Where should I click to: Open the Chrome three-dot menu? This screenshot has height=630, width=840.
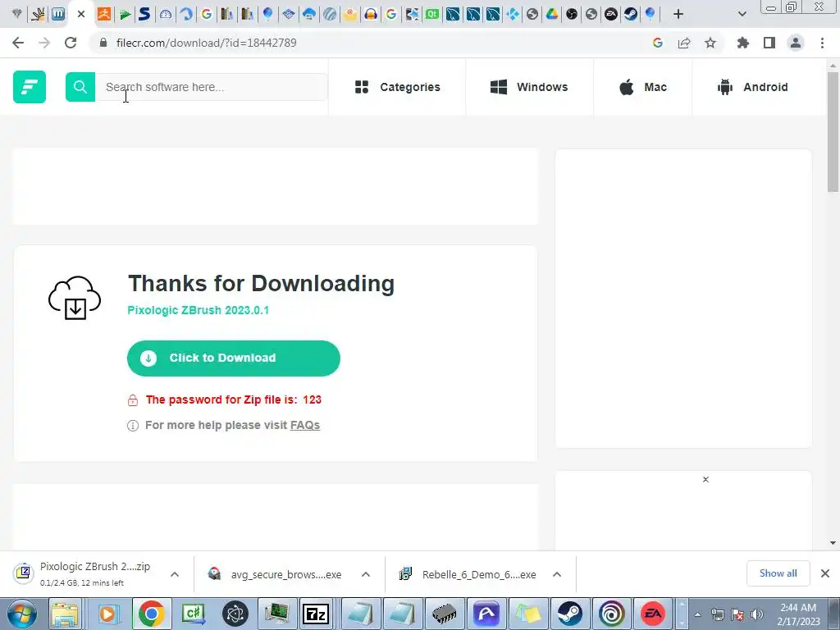point(822,43)
